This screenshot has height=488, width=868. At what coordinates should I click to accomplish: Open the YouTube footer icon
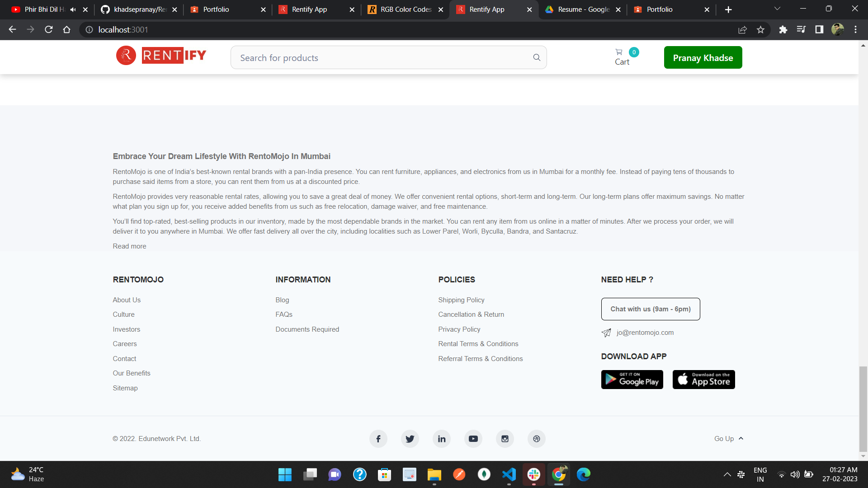pos(473,439)
